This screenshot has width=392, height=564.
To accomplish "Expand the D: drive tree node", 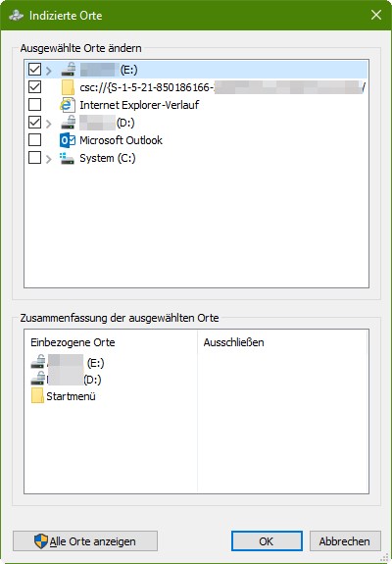I will [49, 125].
